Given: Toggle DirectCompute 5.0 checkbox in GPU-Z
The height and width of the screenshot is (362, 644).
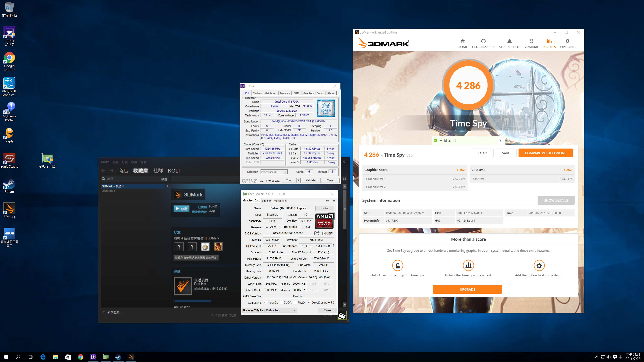Looking at the screenshot, I should coord(309,303).
